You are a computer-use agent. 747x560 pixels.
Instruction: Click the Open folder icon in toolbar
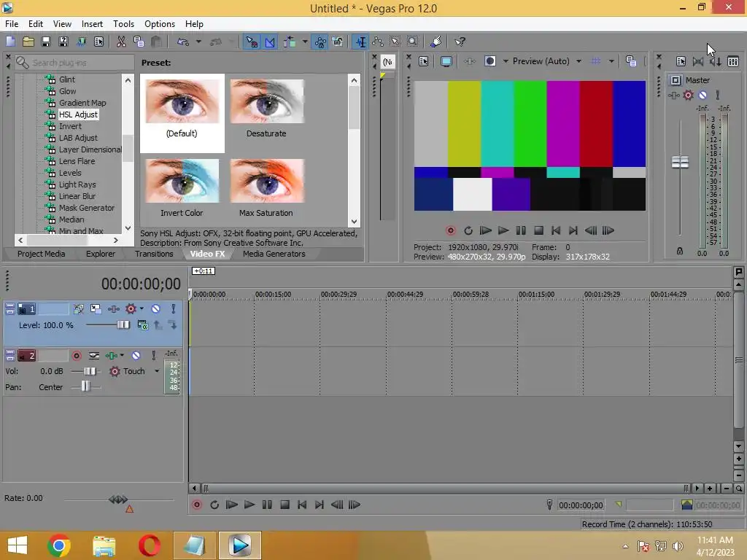click(x=28, y=42)
